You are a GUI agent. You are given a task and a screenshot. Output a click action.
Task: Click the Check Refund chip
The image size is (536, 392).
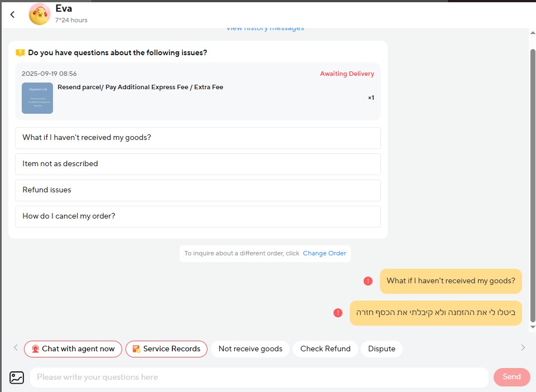tap(325, 349)
